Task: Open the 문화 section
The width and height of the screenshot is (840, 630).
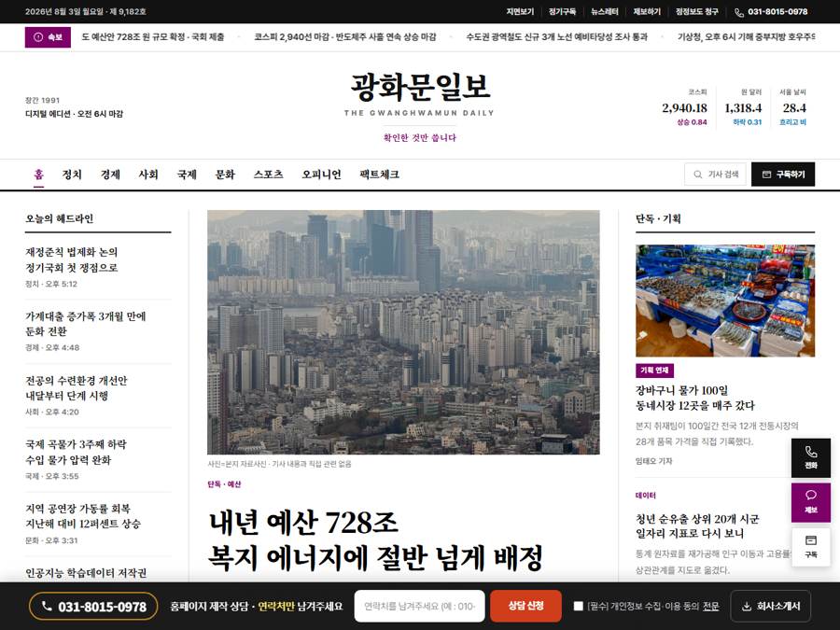Action: pyautogui.click(x=225, y=175)
